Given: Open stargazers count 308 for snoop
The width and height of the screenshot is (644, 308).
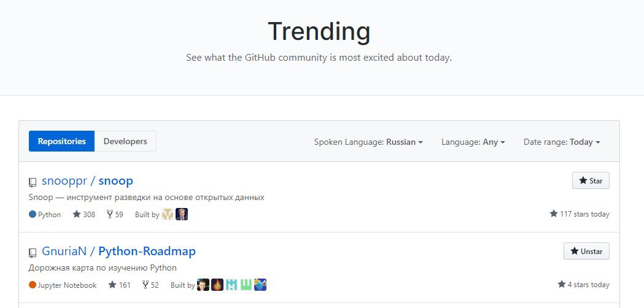Looking at the screenshot, I should point(83,214).
